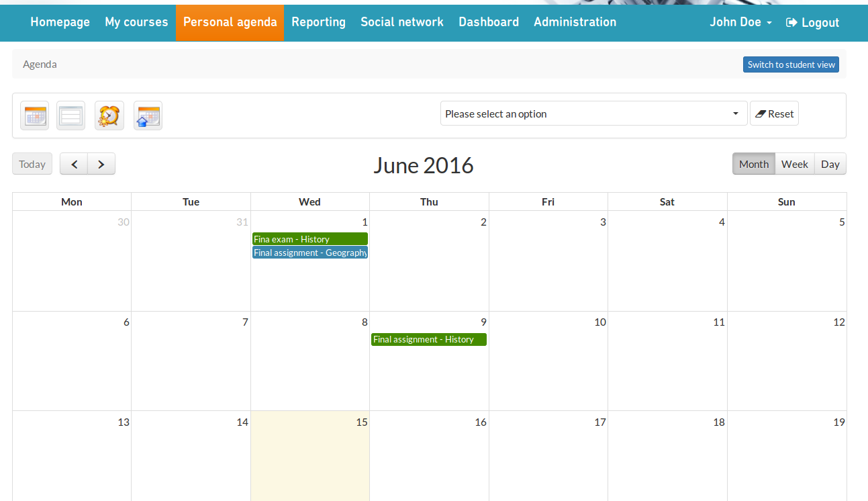Click the alarm clock add-event icon
The image size is (868, 501).
(109, 116)
